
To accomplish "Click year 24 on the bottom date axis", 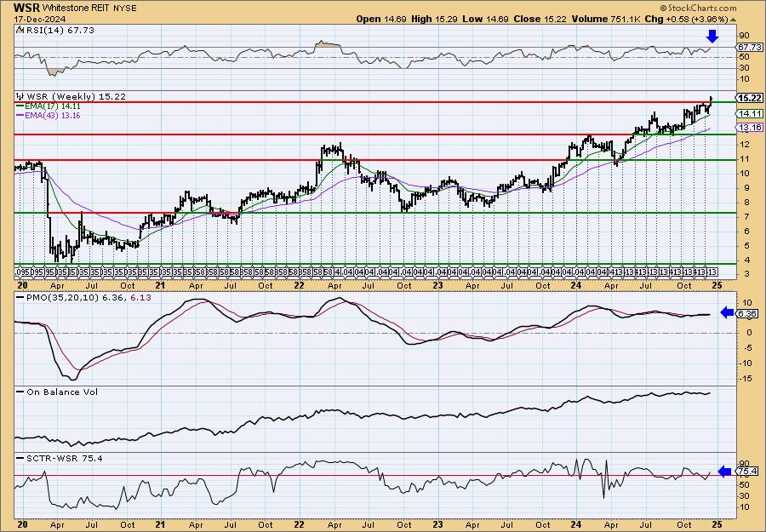I will 576,525.
